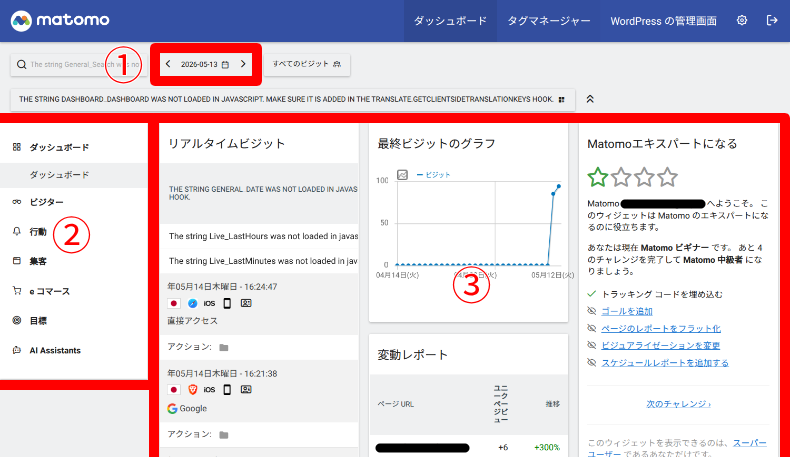Image resolution: width=790 pixels, height=457 pixels.
Task: Open ページのレポートをフラット化 link
Action: pos(661,329)
